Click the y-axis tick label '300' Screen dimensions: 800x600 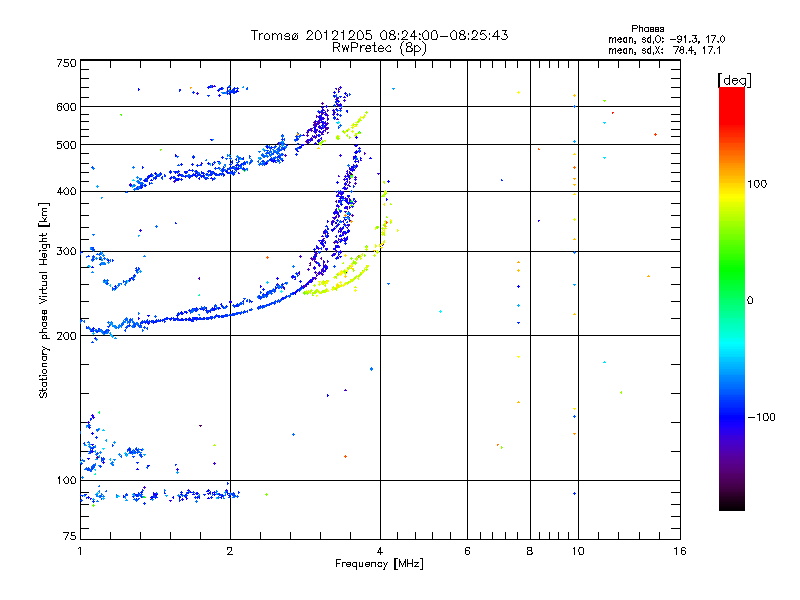(67, 252)
